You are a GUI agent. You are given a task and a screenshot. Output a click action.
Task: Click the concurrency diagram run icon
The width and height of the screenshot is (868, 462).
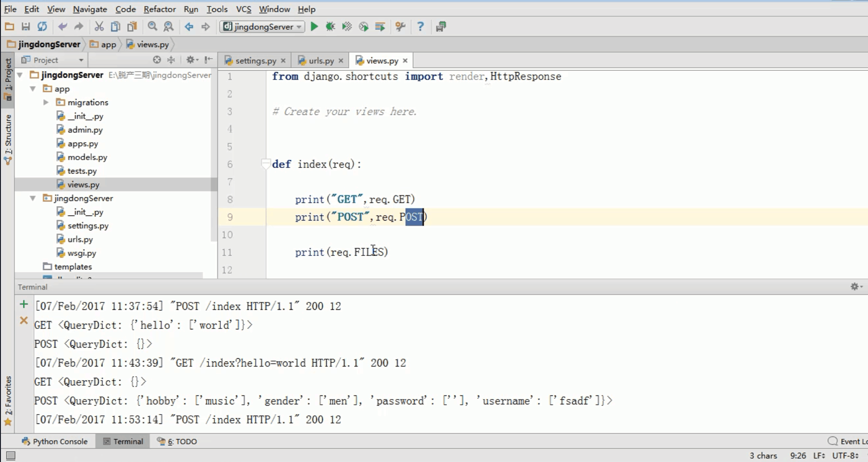pos(380,27)
